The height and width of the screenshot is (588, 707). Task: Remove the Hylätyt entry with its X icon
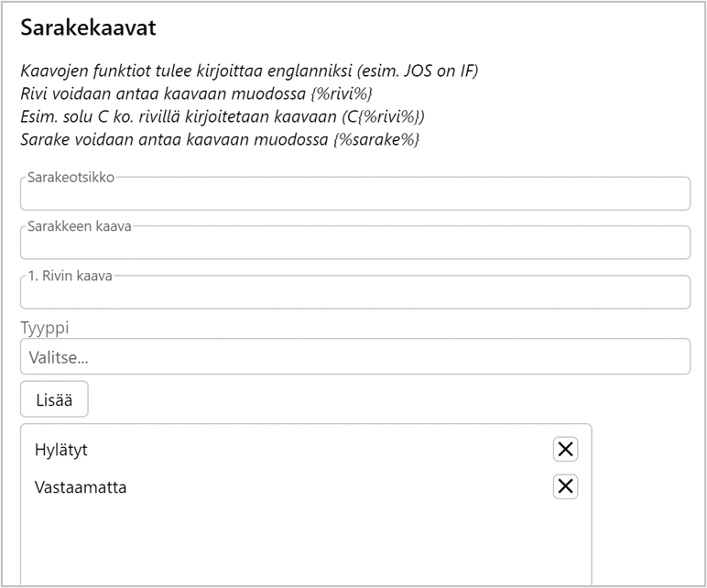tap(565, 449)
